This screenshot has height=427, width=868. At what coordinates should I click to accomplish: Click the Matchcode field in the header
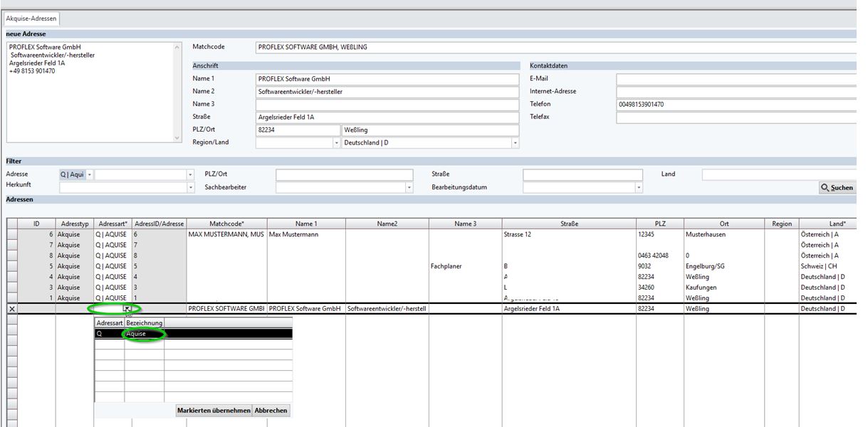tap(555, 47)
